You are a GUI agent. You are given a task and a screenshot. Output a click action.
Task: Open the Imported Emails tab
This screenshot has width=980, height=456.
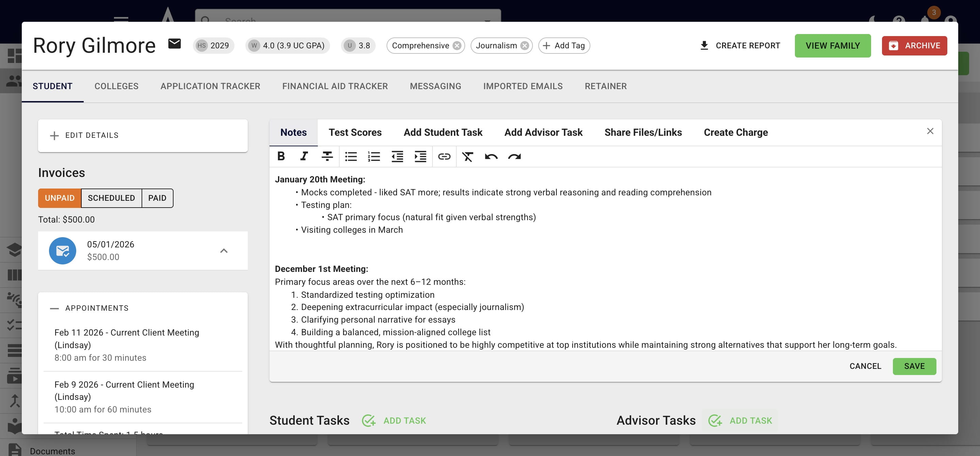point(523,86)
